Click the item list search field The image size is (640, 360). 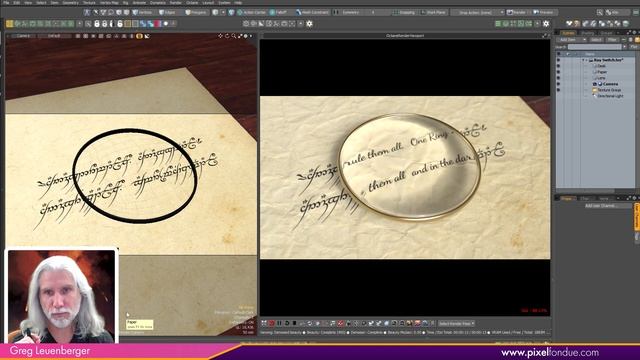(x=595, y=47)
